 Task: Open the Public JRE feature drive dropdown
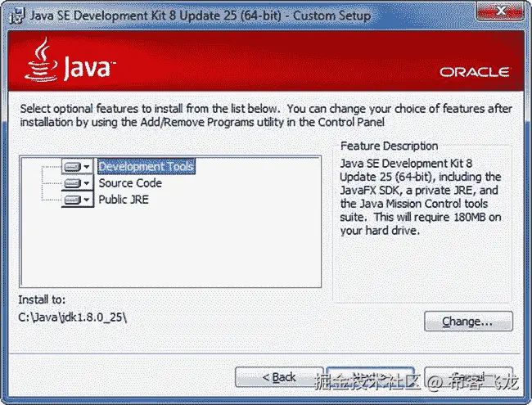coord(78,200)
